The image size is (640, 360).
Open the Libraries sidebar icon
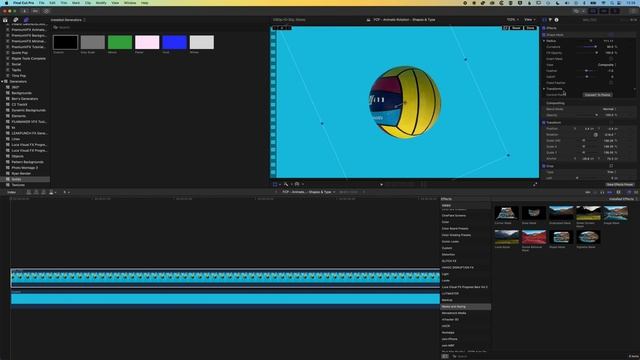click(5, 20)
